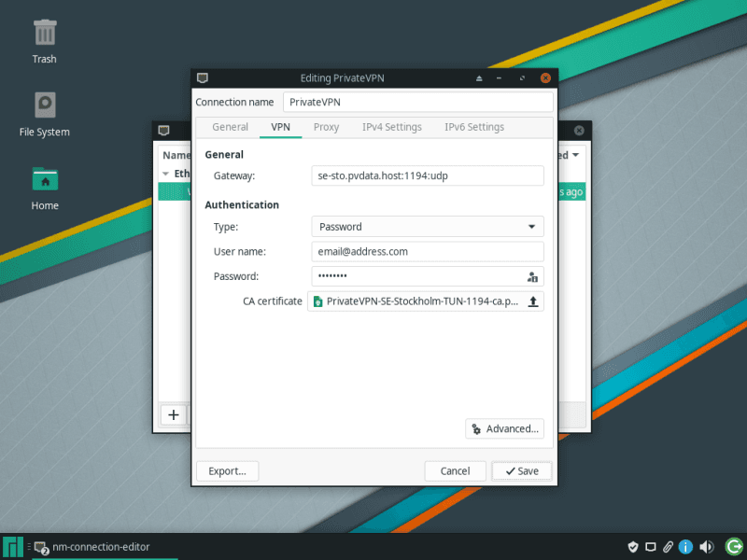Open the Manjaro application menu
This screenshot has height=560, width=747.
[13, 547]
